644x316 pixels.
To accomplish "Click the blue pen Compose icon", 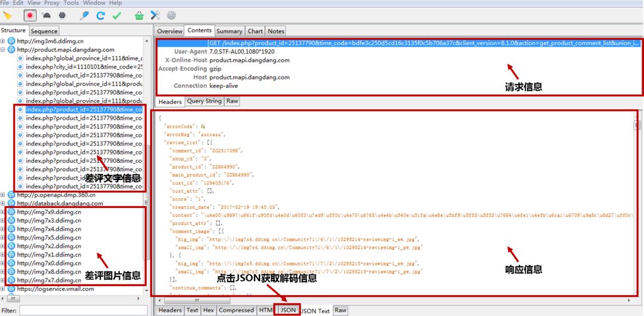I will click(x=84, y=16).
